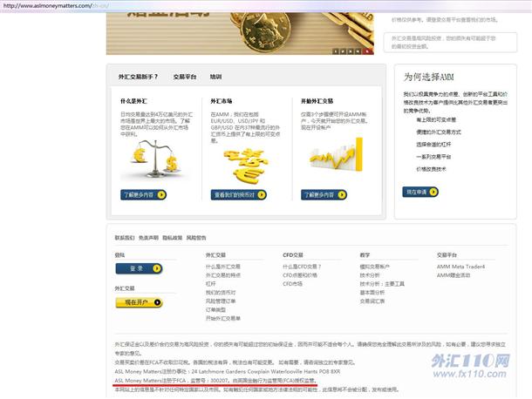The height and width of the screenshot is (399, 532).
Task: Open the CFD市场 link
Action: [292, 284]
